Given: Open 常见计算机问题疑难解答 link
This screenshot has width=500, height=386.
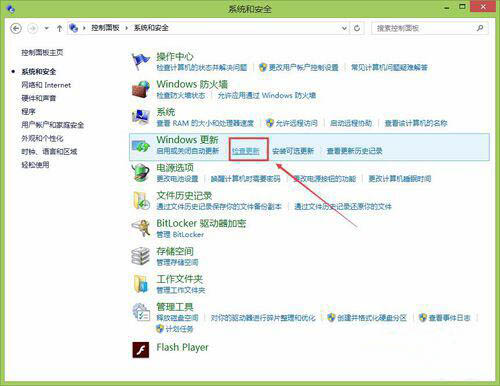Looking at the screenshot, I should tap(389, 67).
